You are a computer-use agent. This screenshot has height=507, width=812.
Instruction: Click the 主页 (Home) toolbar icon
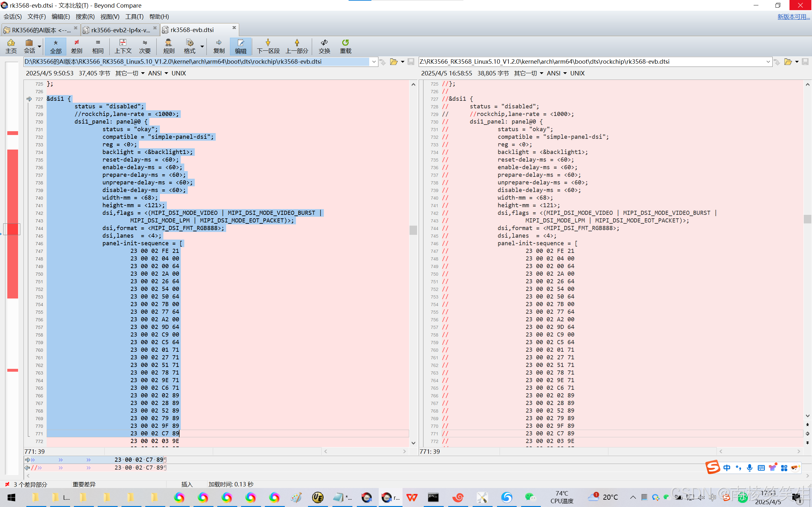(x=11, y=46)
